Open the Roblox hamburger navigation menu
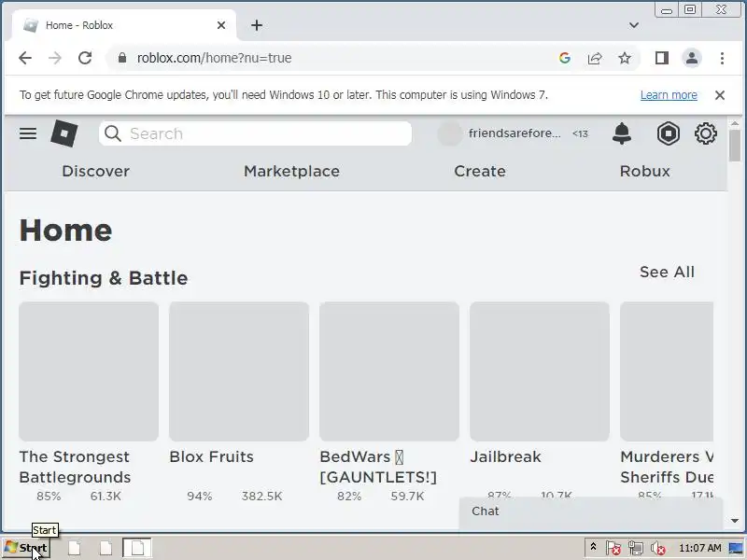 pos(28,133)
